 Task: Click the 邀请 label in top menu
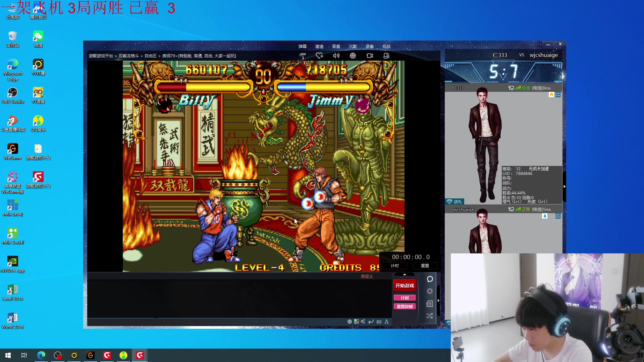(319, 47)
